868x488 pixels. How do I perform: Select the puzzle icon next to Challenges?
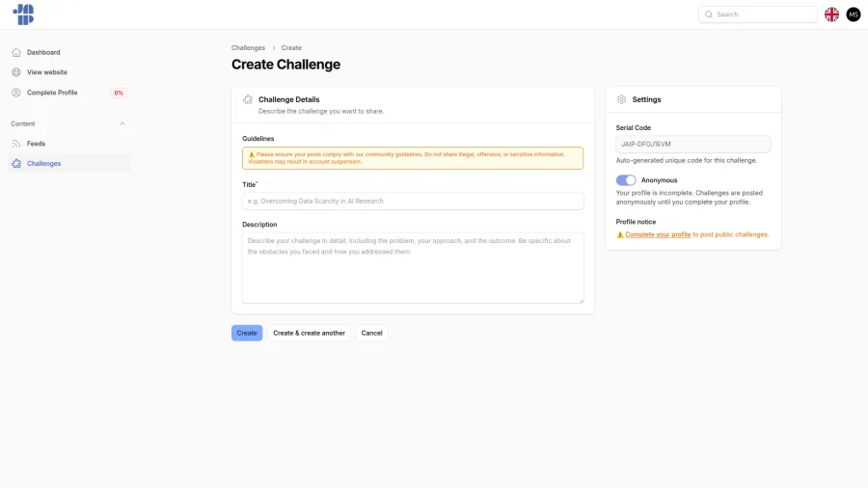pos(16,164)
